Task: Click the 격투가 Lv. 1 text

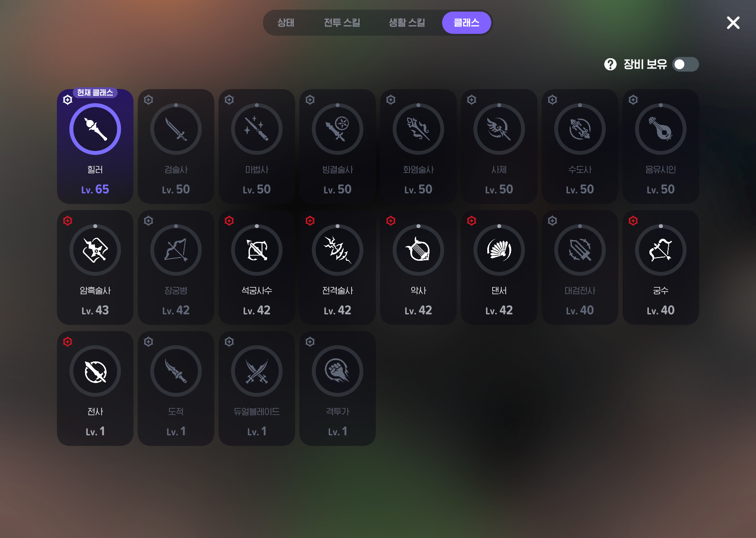Action: click(x=338, y=431)
